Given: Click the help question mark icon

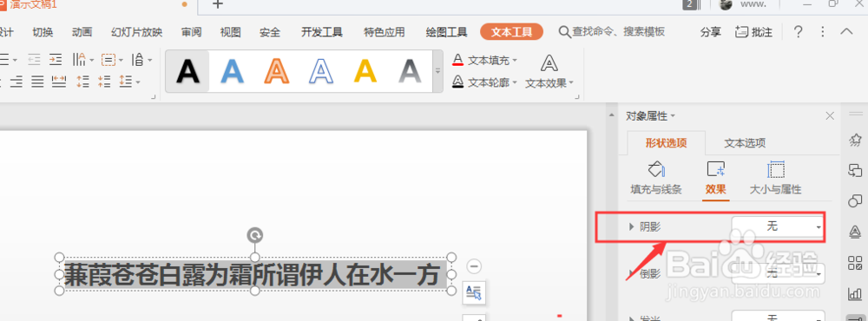Looking at the screenshot, I should pyautogui.click(x=798, y=31).
